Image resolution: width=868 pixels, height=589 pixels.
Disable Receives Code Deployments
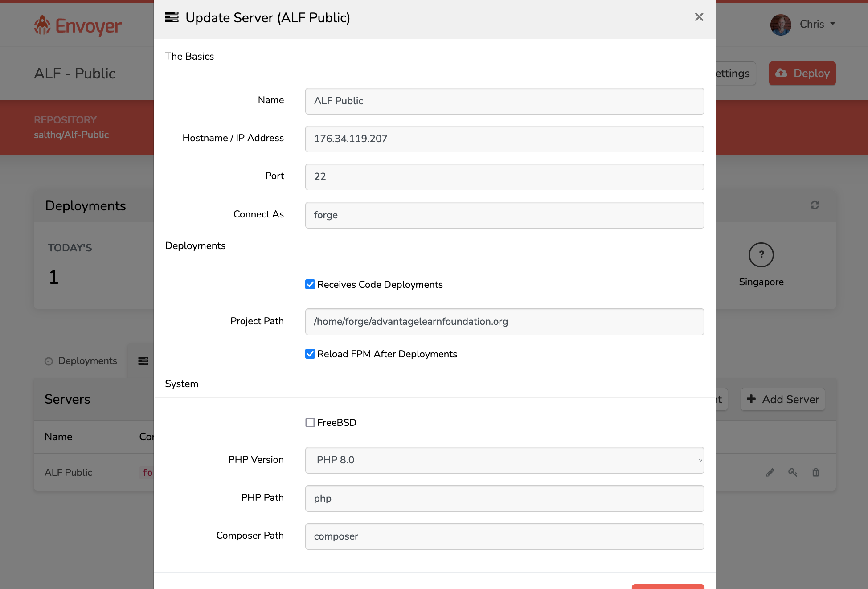tap(310, 284)
